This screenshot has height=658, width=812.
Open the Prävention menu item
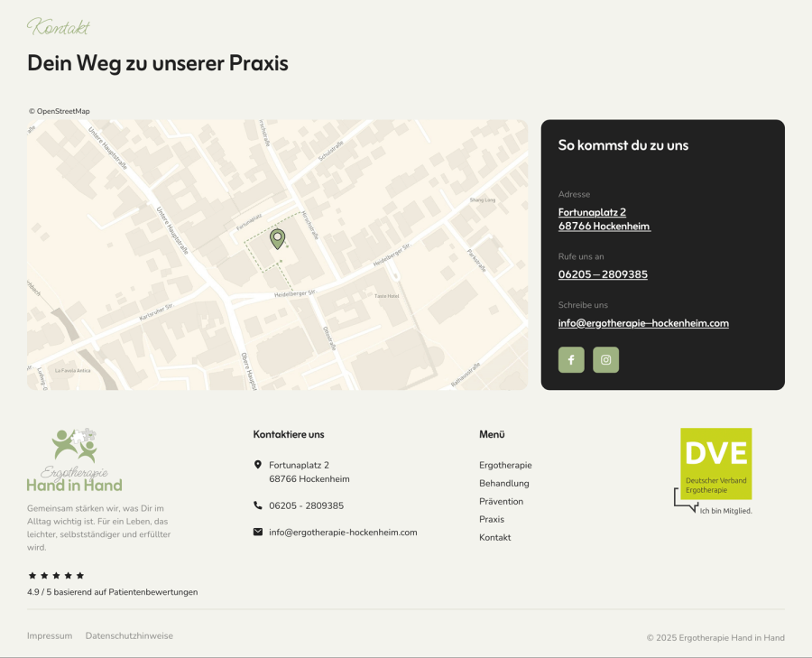click(502, 502)
